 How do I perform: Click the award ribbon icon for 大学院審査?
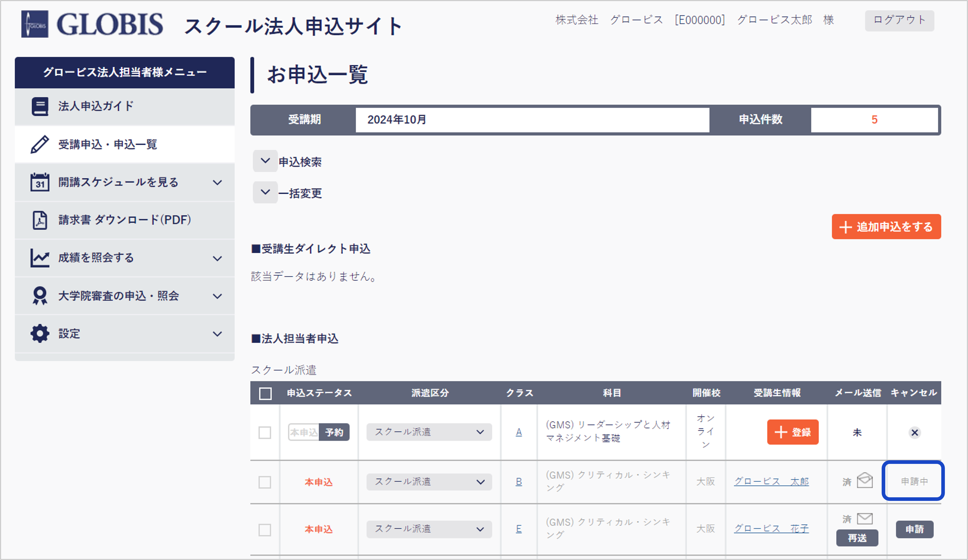[x=40, y=296]
